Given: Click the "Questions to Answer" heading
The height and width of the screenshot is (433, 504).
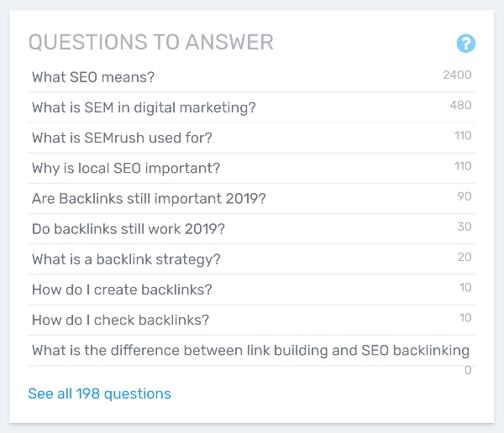Looking at the screenshot, I should (150, 42).
